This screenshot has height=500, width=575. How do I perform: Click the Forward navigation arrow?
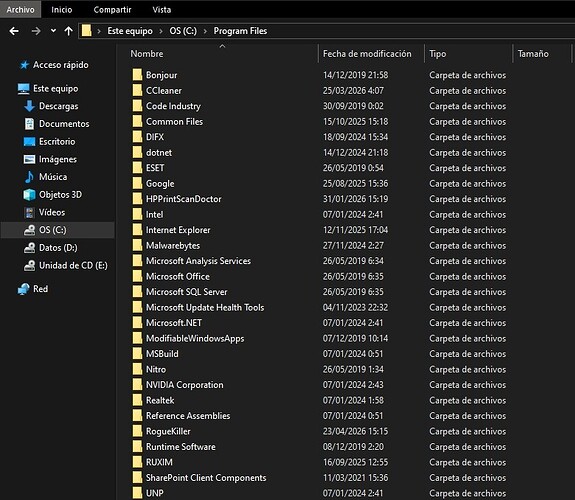(x=36, y=31)
